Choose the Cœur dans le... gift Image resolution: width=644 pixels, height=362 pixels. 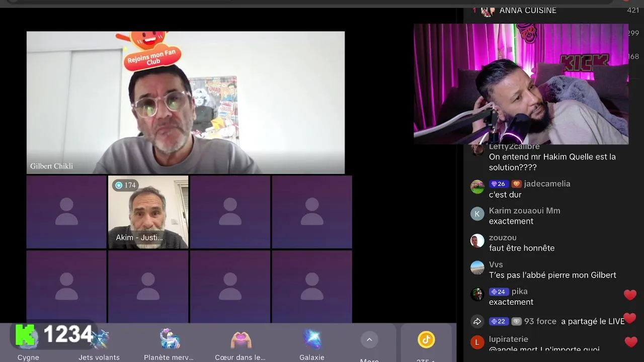pos(240,344)
